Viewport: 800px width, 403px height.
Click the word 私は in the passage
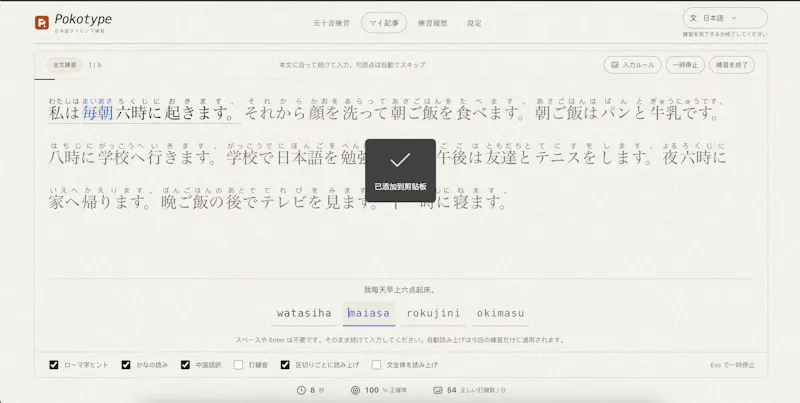[x=64, y=113]
